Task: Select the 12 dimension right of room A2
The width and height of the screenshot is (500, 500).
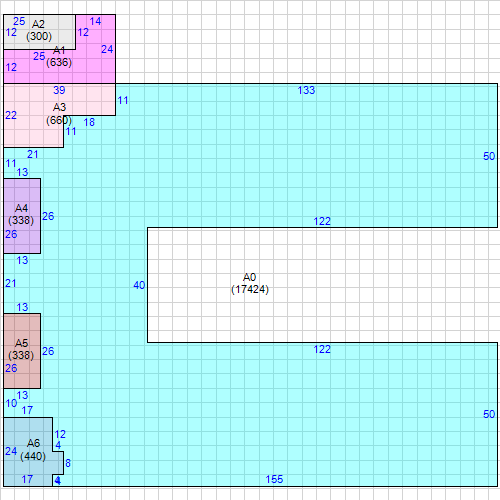Action: 83,32
